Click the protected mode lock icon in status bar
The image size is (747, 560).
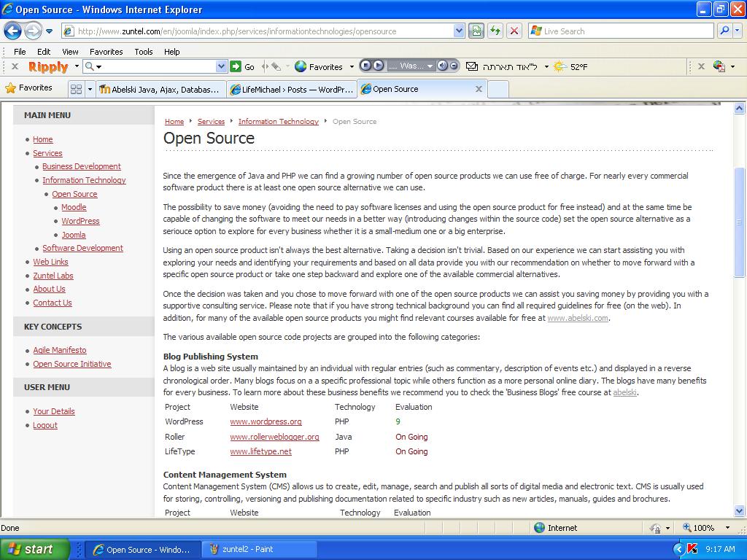pyautogui.click(x=655, y=528)
